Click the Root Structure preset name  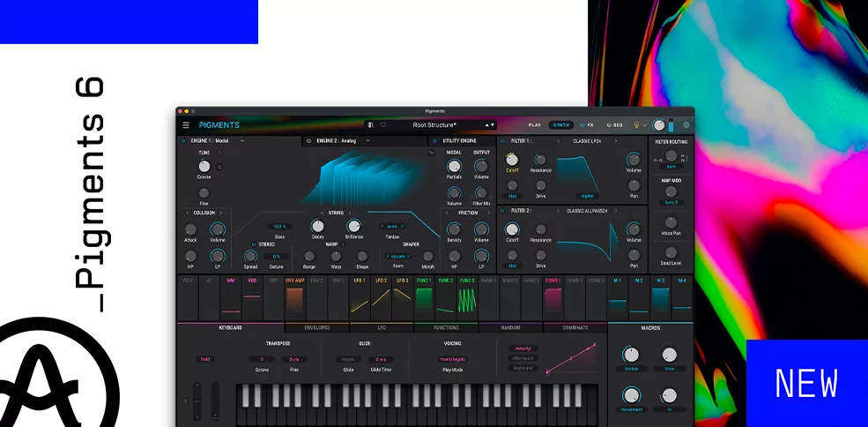click(434, 125)
